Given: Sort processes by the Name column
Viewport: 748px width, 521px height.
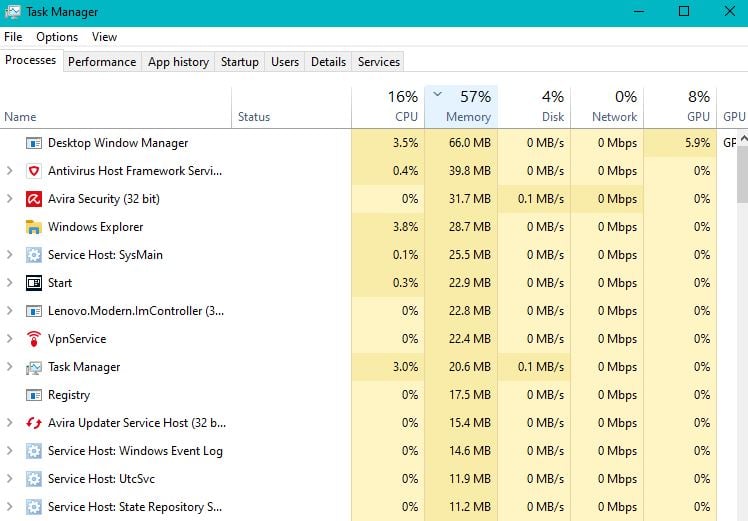Looking at the screenshot, I should [x=115, y=107].
